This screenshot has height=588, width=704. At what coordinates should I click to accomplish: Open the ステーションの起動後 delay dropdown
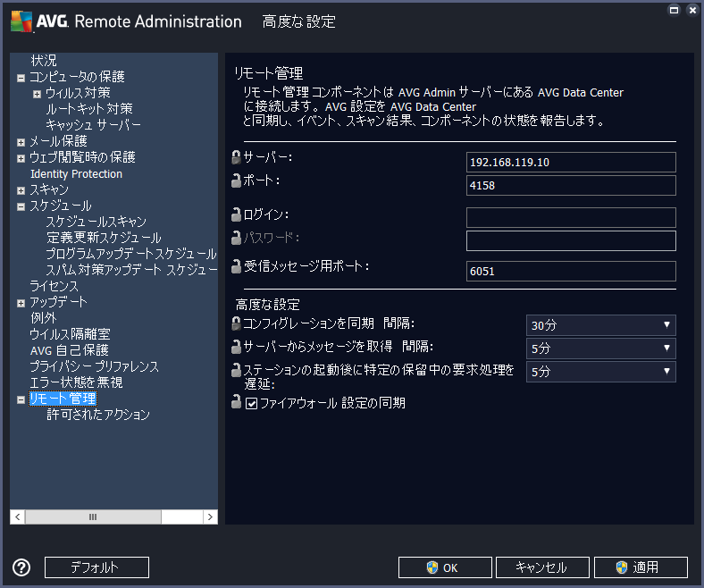[x=600, y=372]
